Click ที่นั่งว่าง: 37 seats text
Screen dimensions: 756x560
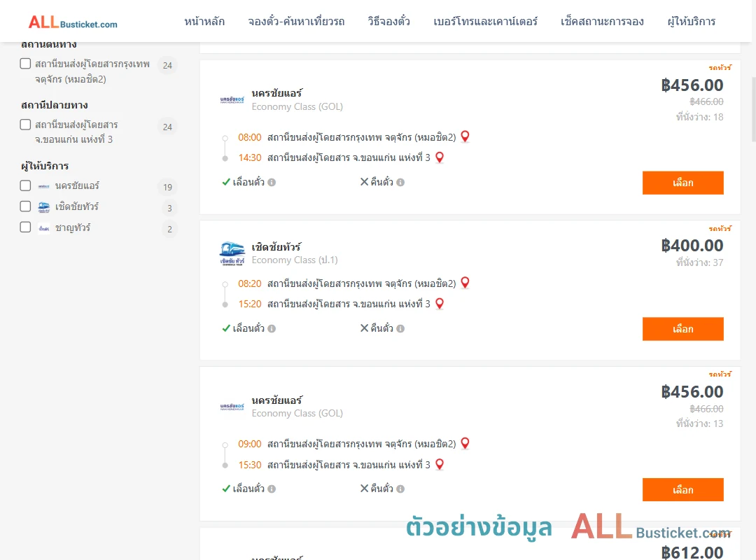(x=699, y=262)
